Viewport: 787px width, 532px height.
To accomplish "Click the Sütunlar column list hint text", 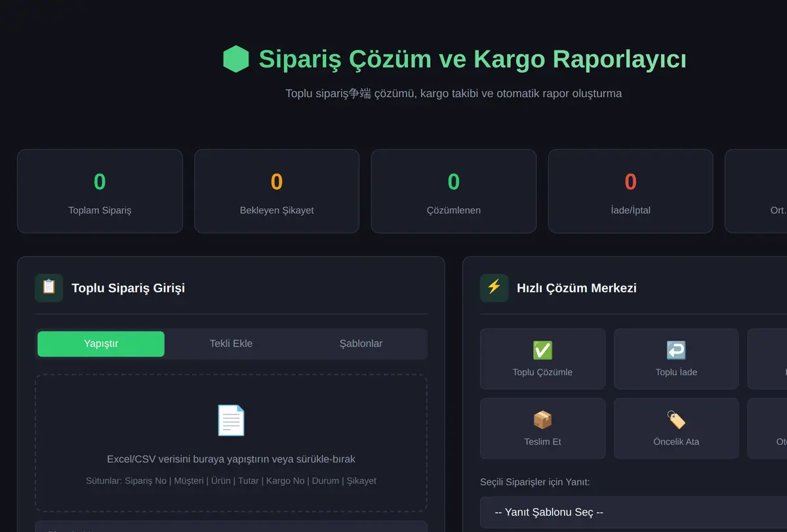I will point(231,481).
